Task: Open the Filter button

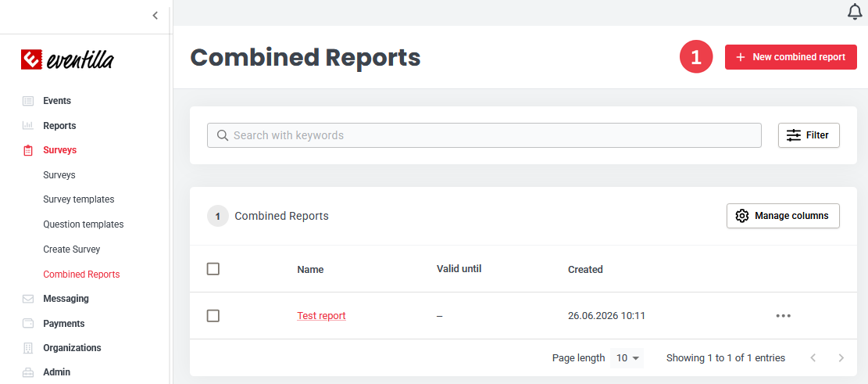Action: pyautogui.click(x=809, y=135)
